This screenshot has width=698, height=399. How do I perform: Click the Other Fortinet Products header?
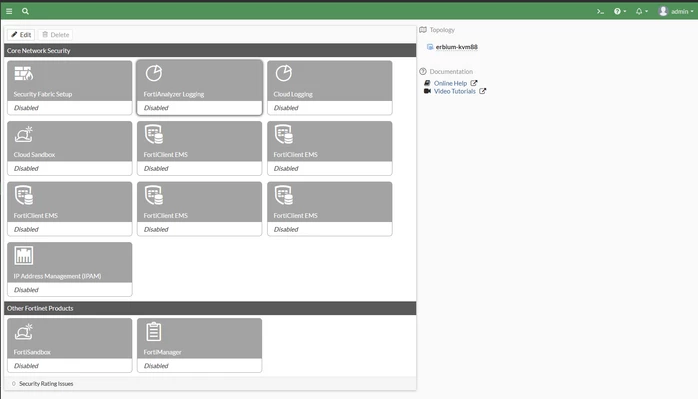coord(210,308)
